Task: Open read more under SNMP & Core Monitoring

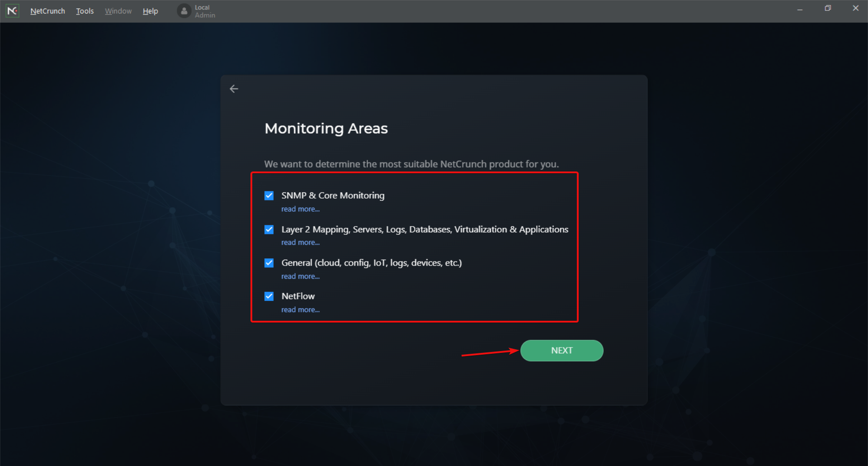Action: 300,209
